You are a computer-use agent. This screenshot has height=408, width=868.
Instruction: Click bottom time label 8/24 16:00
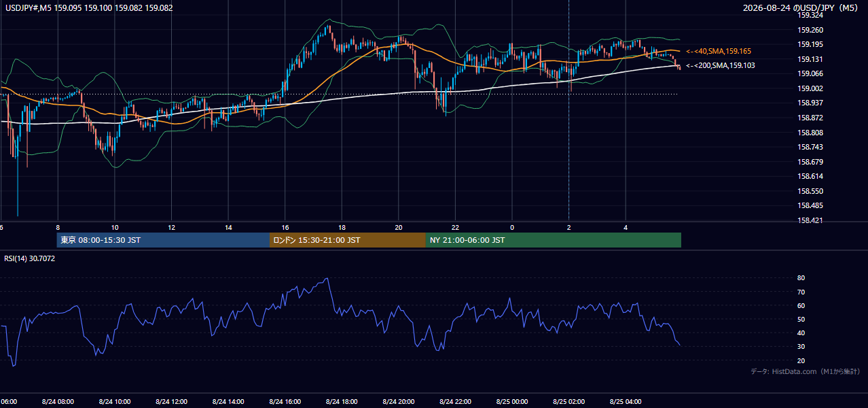point(285,402)
